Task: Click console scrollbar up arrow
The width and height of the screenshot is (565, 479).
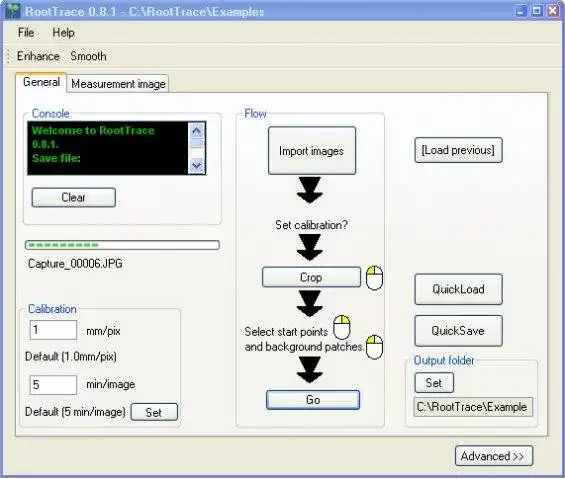Action: click(x=197, y=130)
